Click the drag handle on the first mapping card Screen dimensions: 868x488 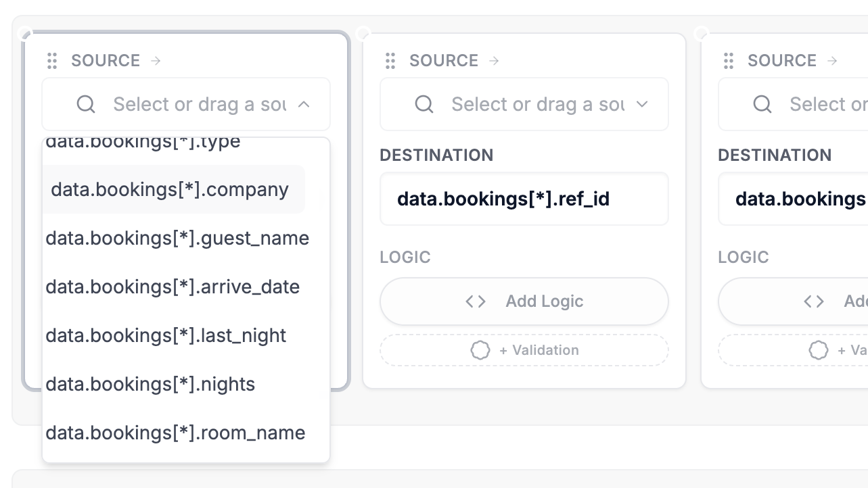(52, 61)
